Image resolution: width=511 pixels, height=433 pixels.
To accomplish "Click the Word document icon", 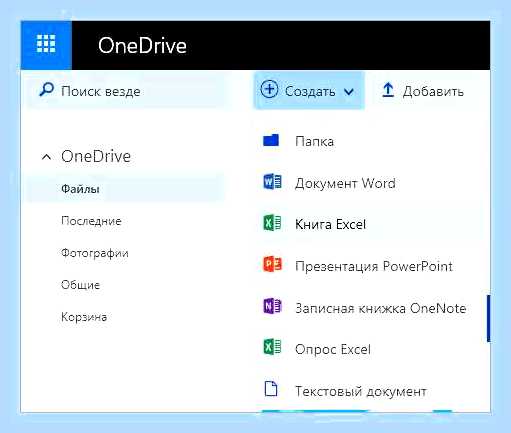I will [272, 182].
